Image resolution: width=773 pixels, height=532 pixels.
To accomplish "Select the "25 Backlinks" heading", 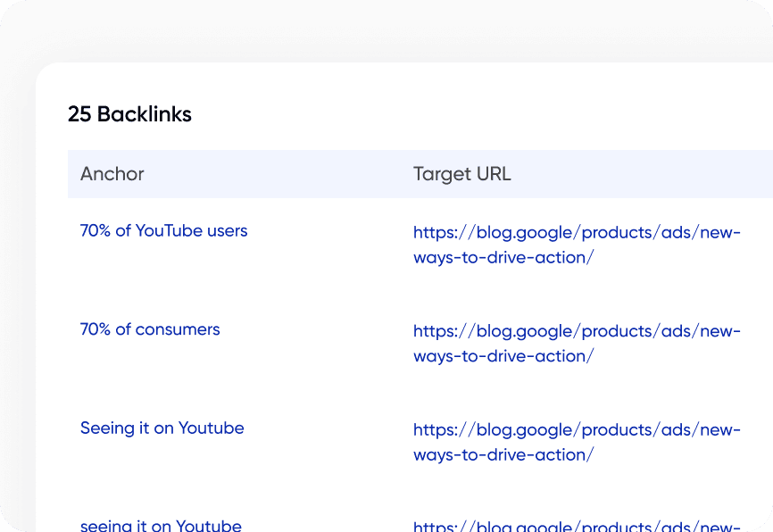I will pyautogui.click(x=129, y=114).
